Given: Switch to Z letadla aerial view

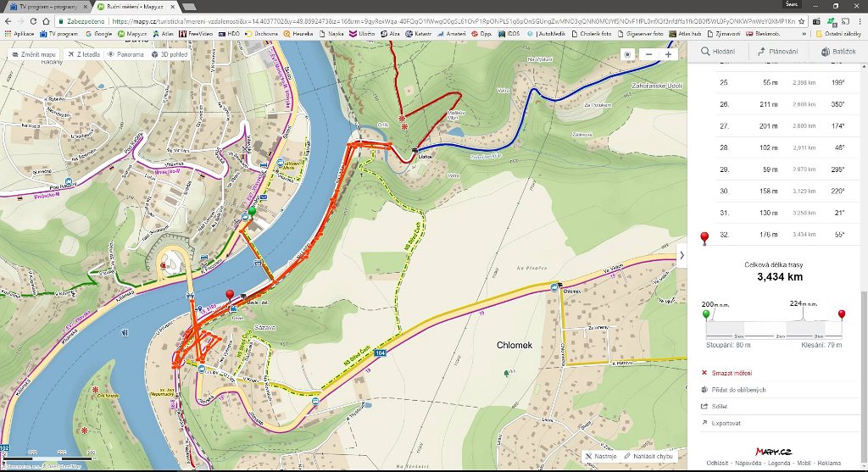Looking at the screenshot, I should tap(84, 55).
